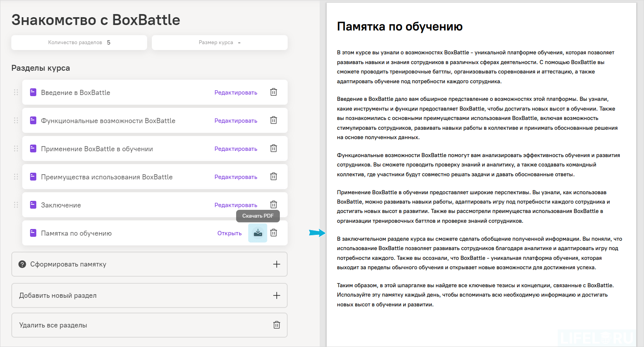The width and height of the screenshot is (644, 347).
Task: Click Удалить все разделы text
Action: 53,325
